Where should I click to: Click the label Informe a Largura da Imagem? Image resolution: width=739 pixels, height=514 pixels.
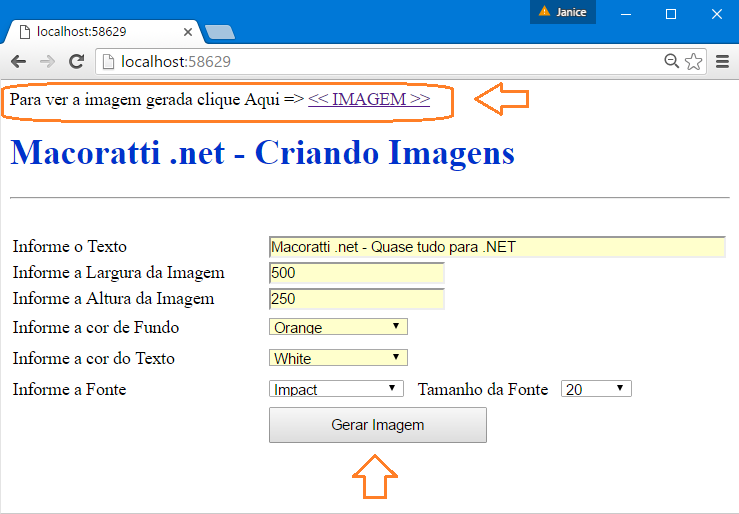click(x=118, y=273)
